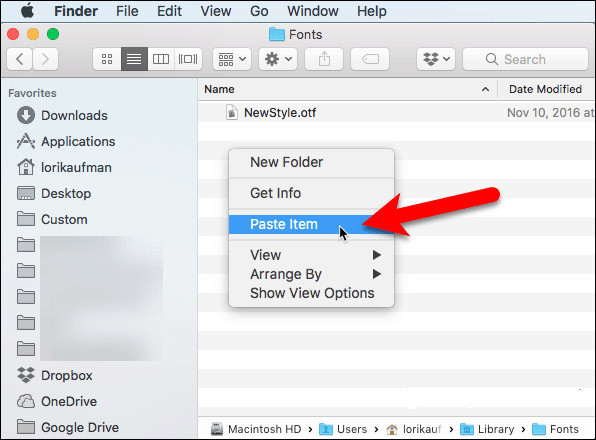Viewport: 596px width, 440px height.
Task: Click the Downloads arrow icon
Action: 26,116
